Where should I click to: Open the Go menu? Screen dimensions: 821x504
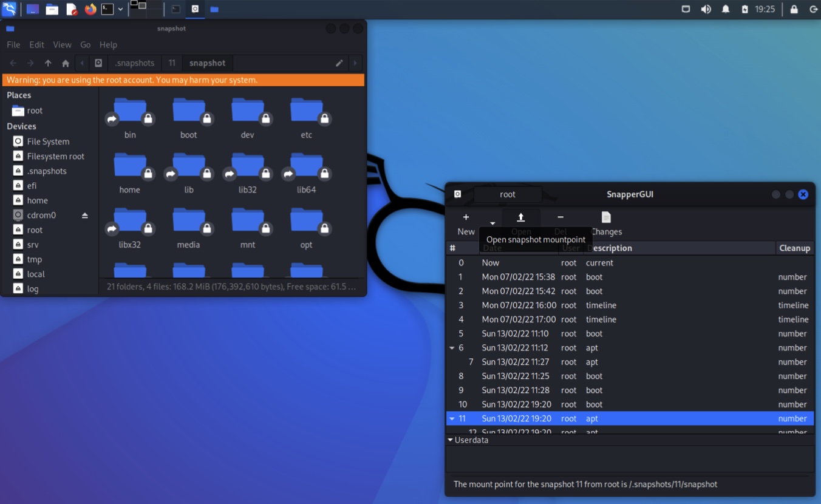(x=86, y=45)
